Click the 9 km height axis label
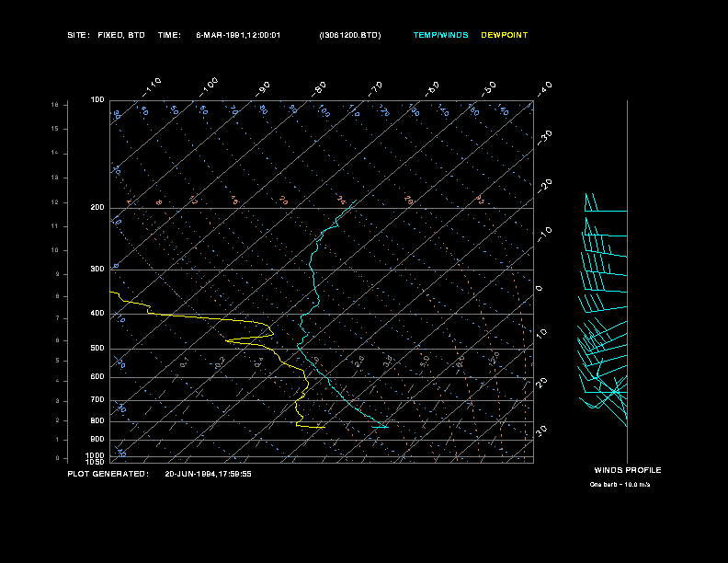This screenshot has width=728, height=563. point(58,274)
